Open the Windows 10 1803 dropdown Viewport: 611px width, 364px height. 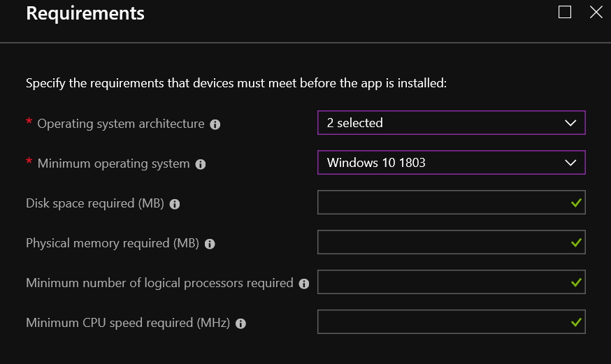(451, 163)
